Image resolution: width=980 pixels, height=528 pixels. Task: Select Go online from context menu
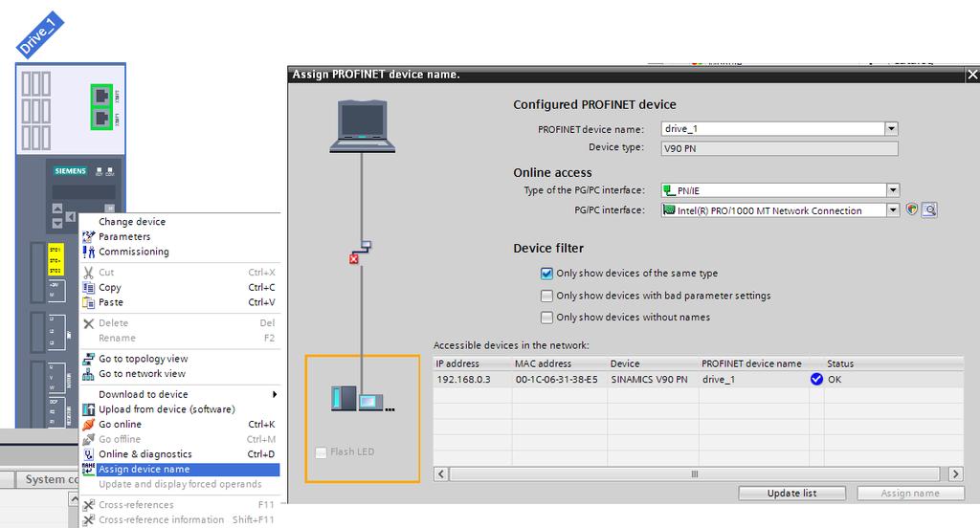point(180,425)
